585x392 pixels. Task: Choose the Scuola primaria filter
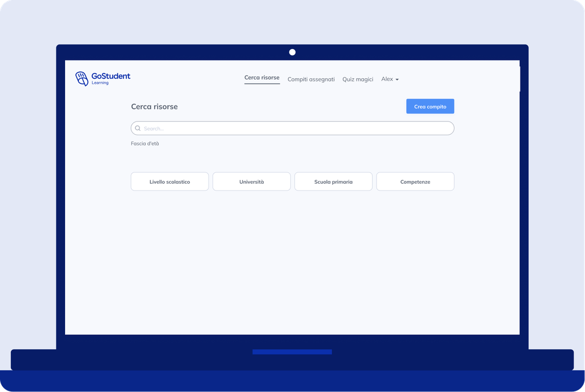pyautogui.click(x=334, y=181)
